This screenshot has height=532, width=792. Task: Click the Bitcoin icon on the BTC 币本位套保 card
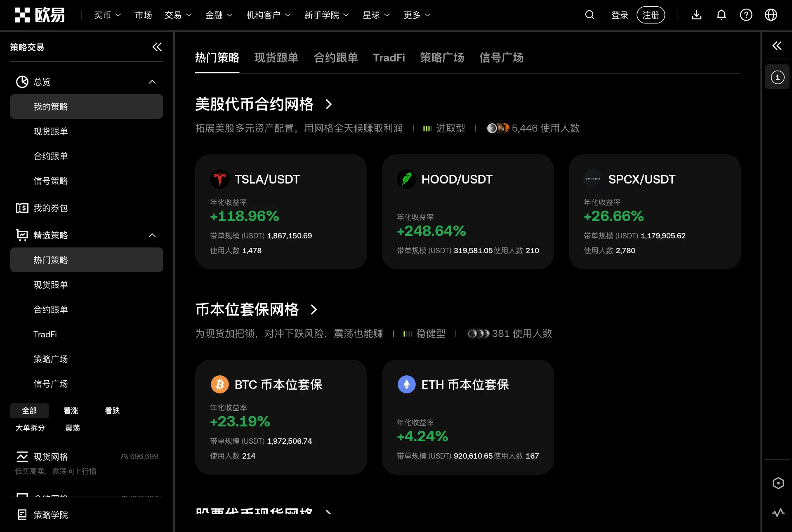click(220, 385)
